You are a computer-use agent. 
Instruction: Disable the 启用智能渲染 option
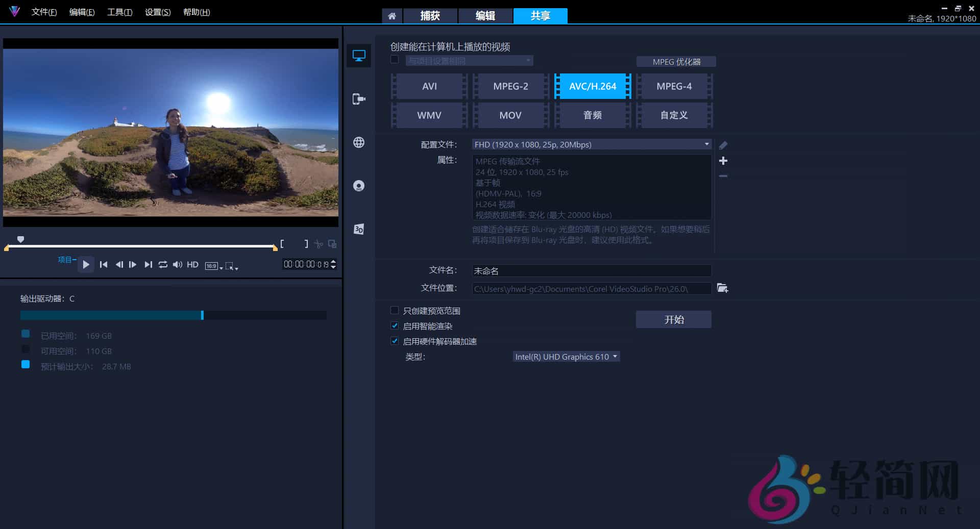[395, 325]
